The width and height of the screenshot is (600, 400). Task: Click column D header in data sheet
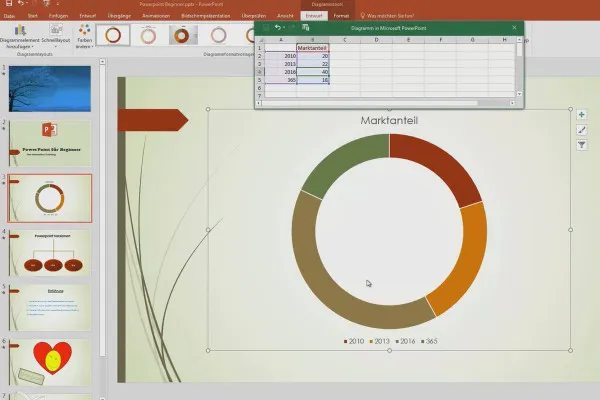[x=376, y=40]
